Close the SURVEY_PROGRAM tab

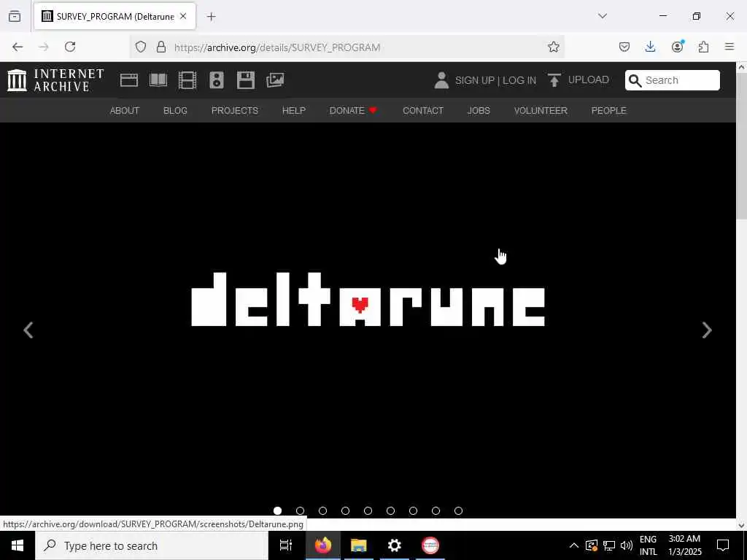(183, 16)
